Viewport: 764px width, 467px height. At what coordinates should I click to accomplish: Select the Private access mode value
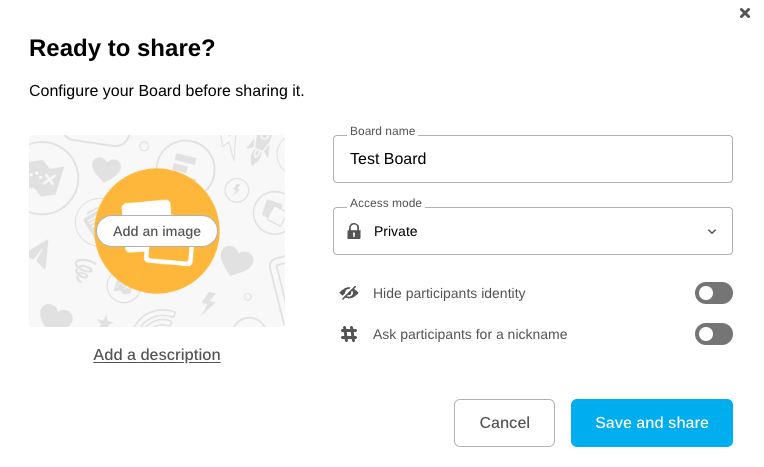pyautogui.click(x=395, y=231)
